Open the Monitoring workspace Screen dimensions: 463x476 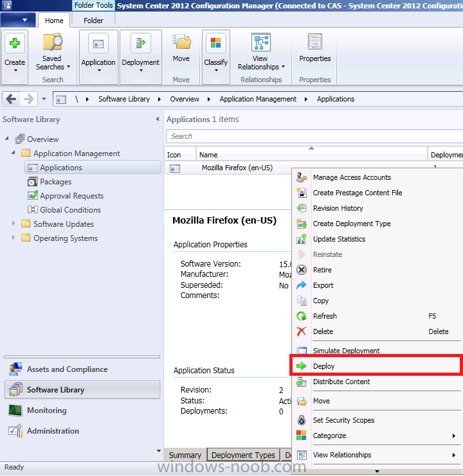click(82, 410)
